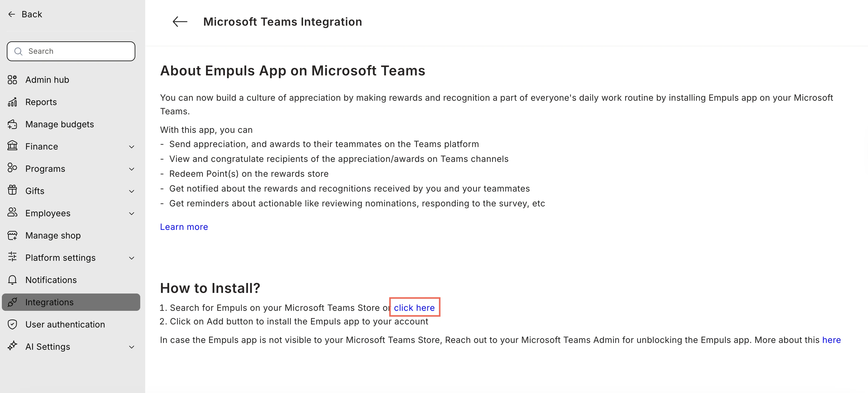The height and width of the screenshot is (393, 868).
Task: Go back using the header left arrow
Action: click(180, 22)
